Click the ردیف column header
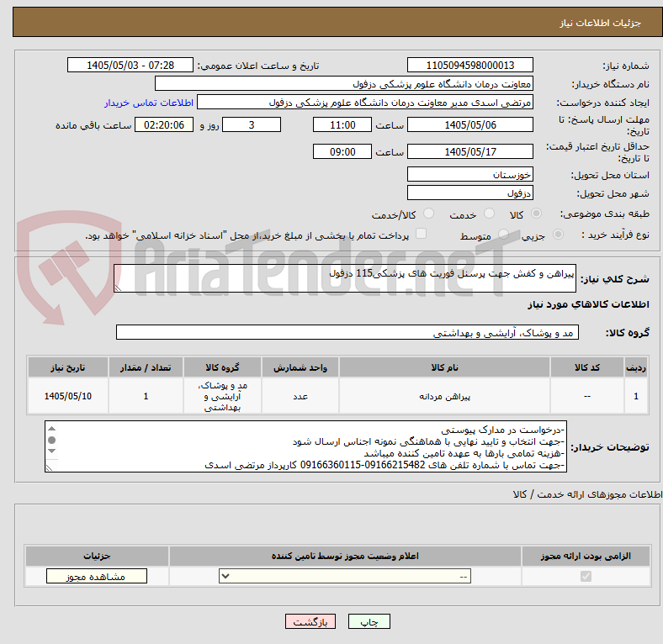Viewport: 663px width, 644px height. click(x=635, y=367)
